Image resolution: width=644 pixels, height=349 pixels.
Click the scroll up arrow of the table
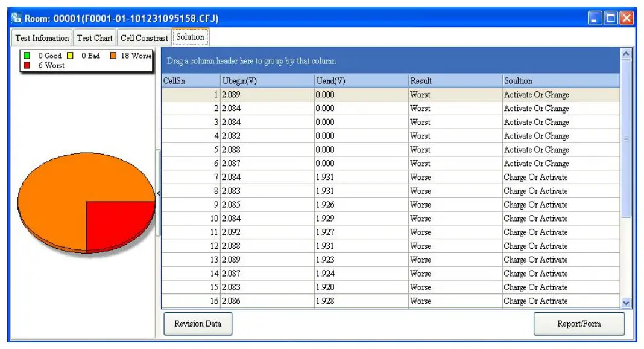pyautogui.click(x=626, y=54)
